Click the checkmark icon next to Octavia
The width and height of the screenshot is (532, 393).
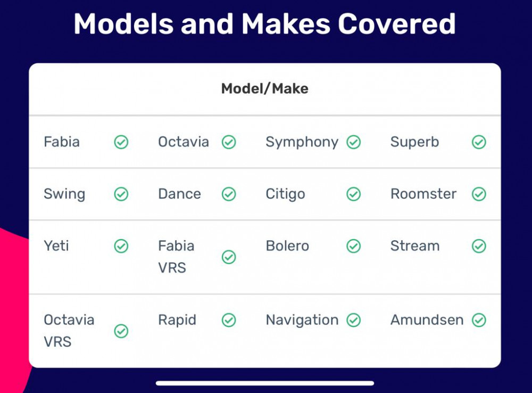(x=229, y=142)
